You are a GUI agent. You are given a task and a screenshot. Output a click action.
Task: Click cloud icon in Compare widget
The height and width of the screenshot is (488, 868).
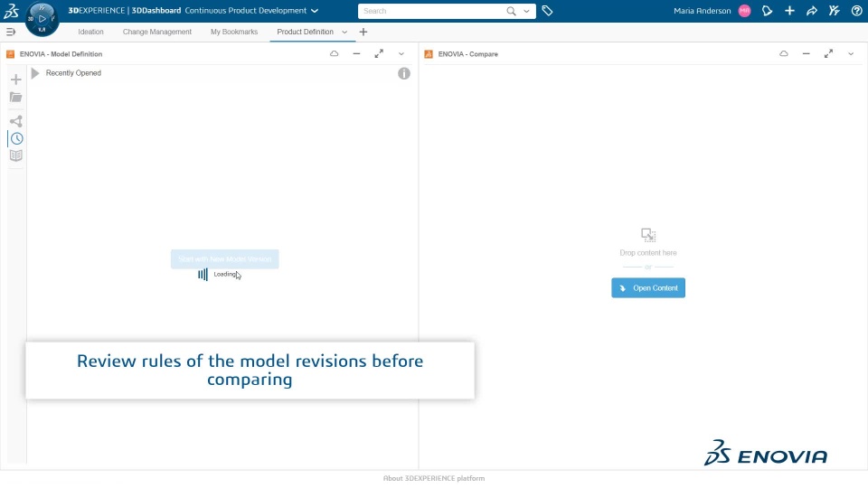(x=783, y=53)
